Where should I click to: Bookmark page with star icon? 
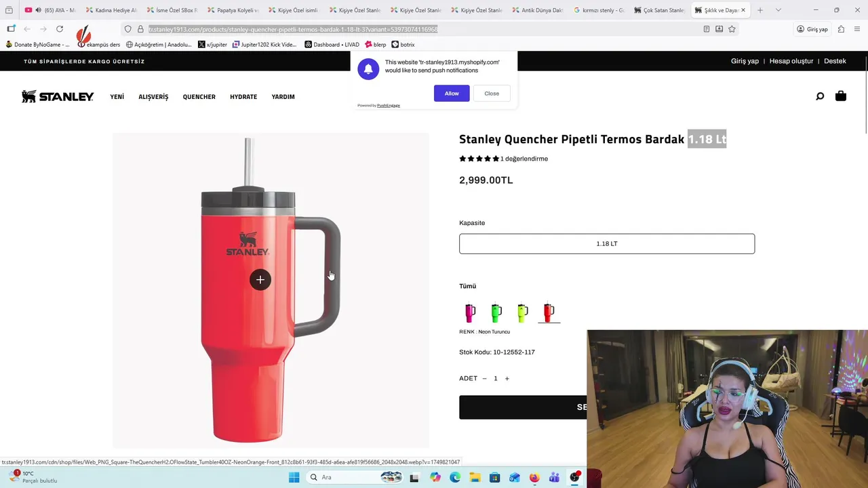click(x=732, y=29)
